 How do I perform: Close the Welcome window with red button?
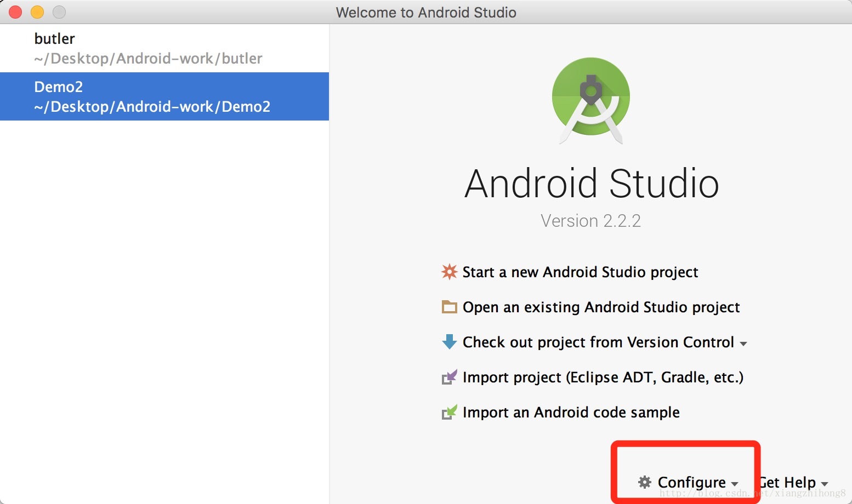point(15,12)
